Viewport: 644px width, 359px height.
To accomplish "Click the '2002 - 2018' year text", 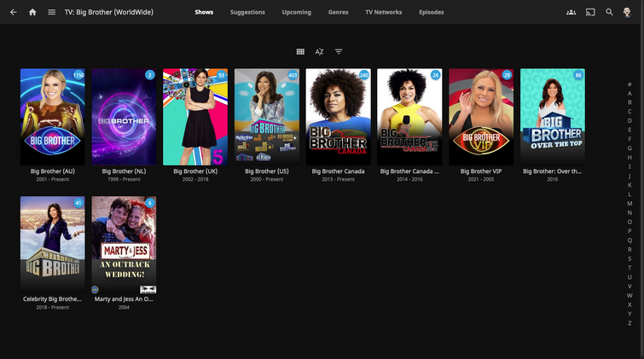I will [195, 179].
